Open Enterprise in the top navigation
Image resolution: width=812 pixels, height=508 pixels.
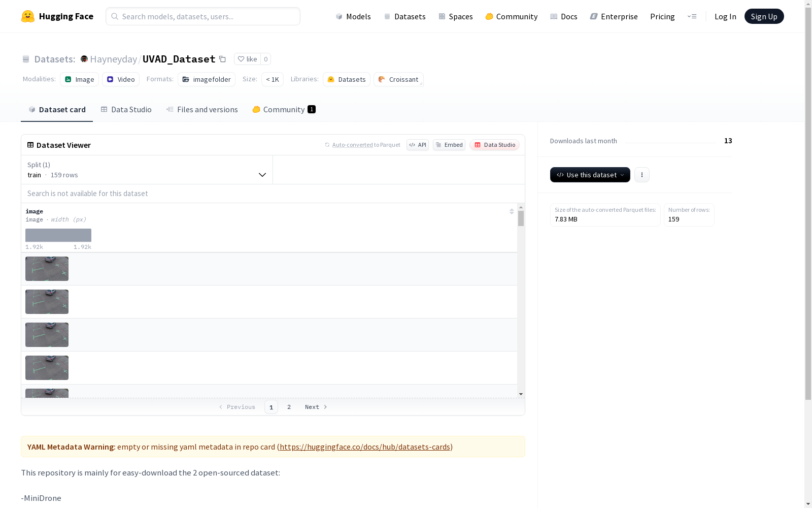tap(614, 16)
